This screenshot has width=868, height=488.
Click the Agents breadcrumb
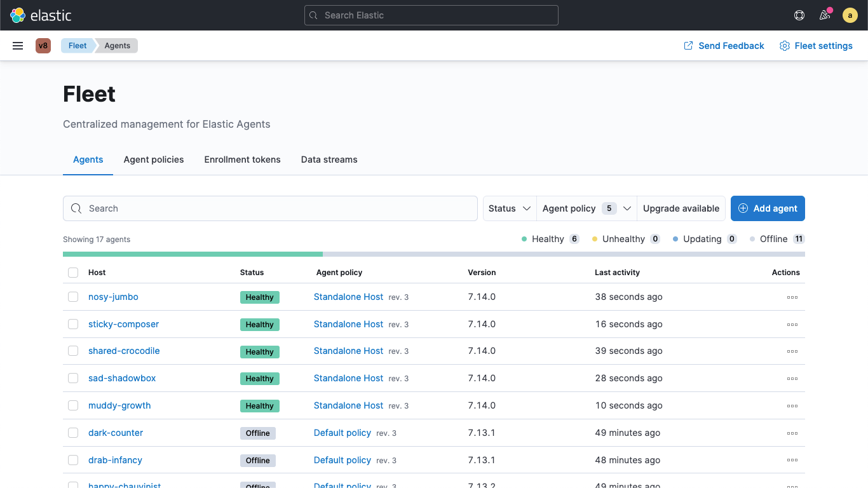pos(118,46)
